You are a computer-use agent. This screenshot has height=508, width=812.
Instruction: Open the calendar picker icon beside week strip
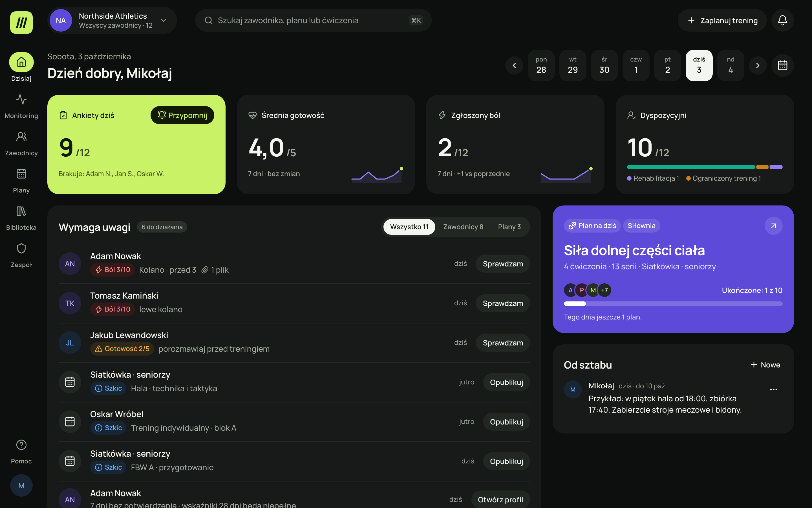pyautogui.click(x=782, y=65)
